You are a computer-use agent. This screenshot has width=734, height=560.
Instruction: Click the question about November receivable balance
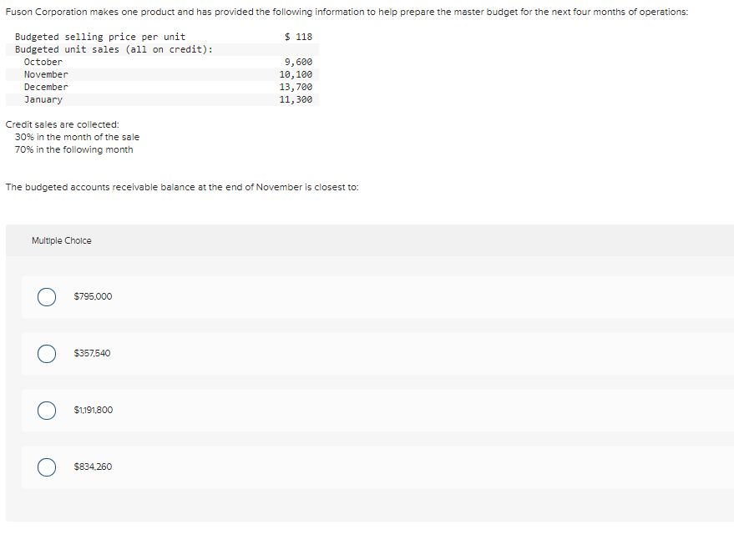[x=182, y=187]
